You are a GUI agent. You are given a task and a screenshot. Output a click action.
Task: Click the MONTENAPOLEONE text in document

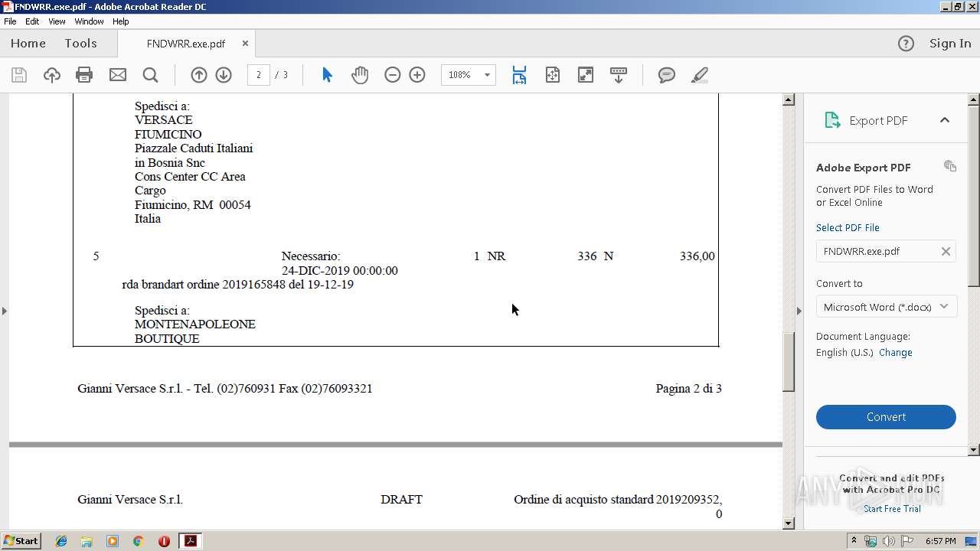tap(195, 324)
